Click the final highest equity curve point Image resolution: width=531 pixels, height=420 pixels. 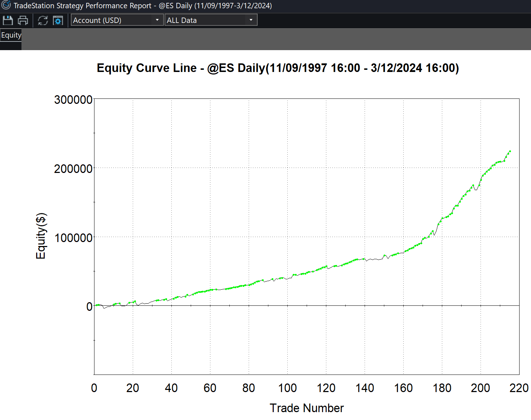(510, 151)
